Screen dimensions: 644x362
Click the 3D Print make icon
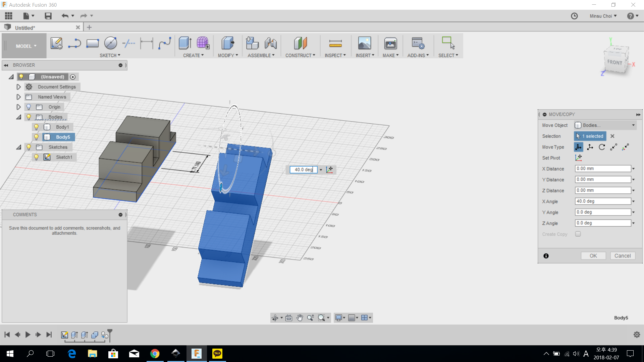coord(391,43)
